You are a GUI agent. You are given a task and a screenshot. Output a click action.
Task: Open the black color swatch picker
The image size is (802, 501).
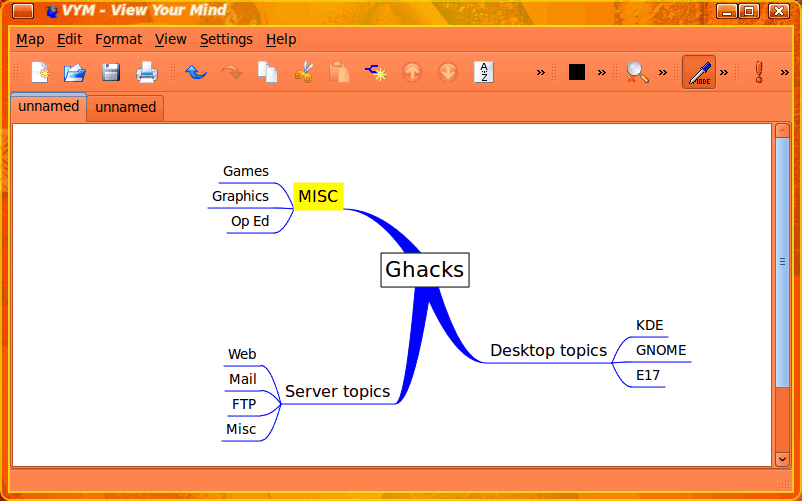[576, 72]
